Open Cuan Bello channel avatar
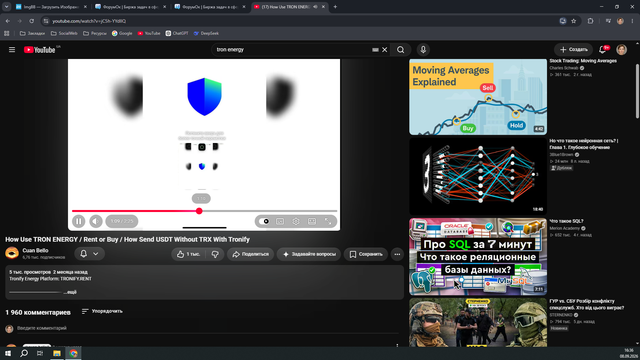Viewport: 640px width, 360px height. click(x=12, y=253)
